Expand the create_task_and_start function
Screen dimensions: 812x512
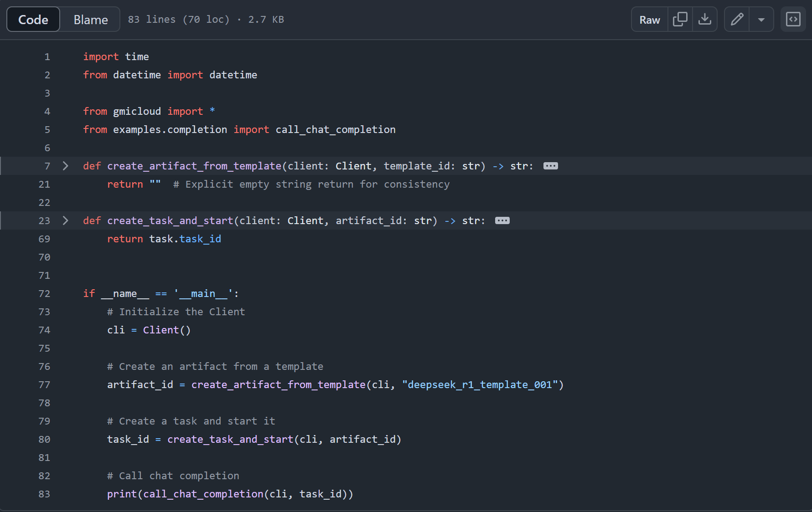[66, 221]
